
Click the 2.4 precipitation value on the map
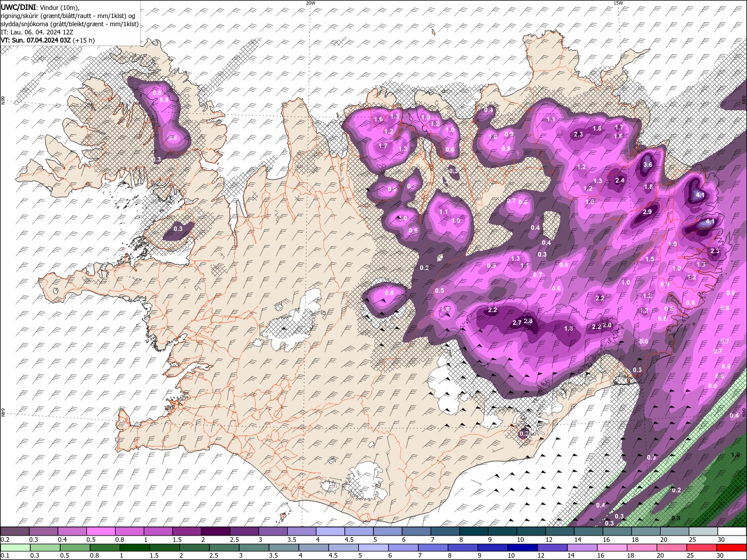(x=620, y=180)
